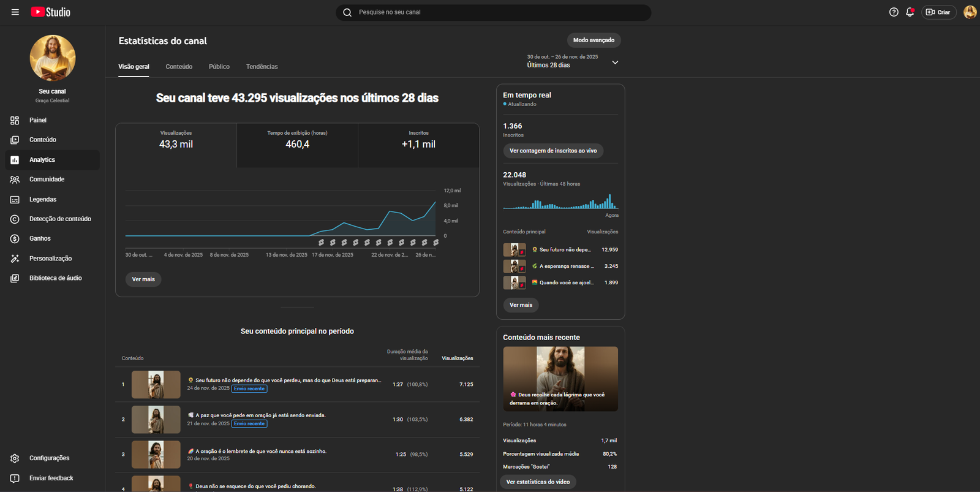This screenshot has height=492, width=980.
Task: Click the search field Pesquise no seu canal
Action: tap(493, 12)
